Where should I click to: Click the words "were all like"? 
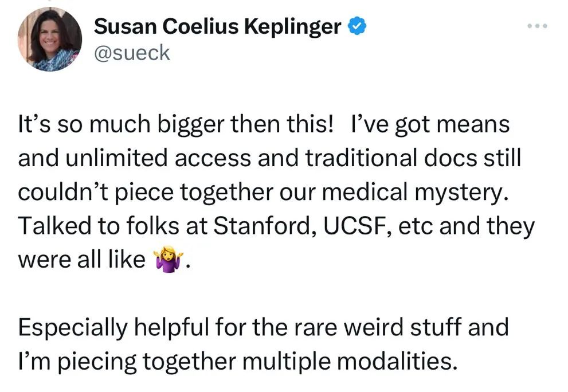tap(81, 261)
